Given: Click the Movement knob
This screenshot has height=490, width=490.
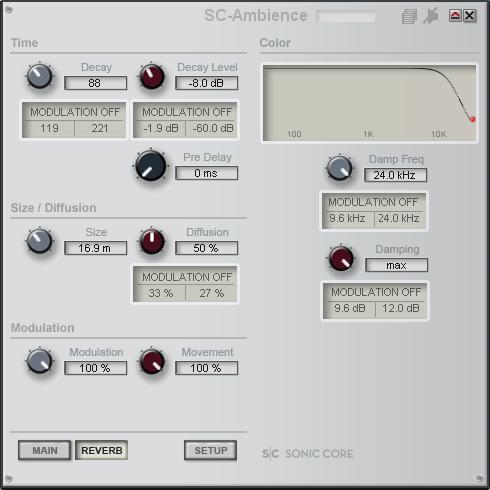Looking at the screenshot, I should tap(152, 362).
